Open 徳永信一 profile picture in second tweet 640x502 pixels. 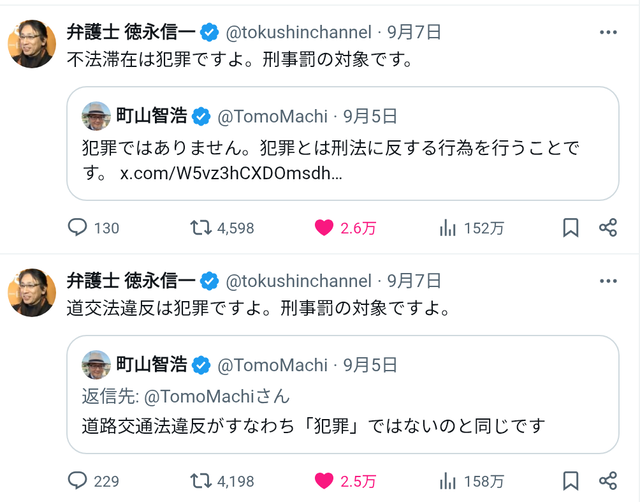pyautogui.click(x=32, y=293)
